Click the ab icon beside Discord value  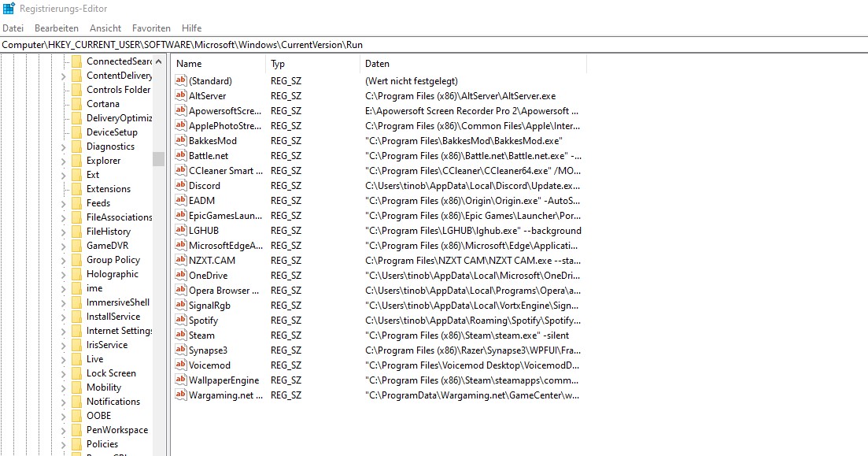point(180,186)
